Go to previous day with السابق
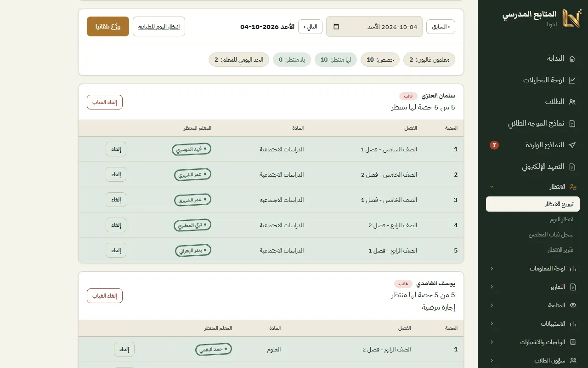 click(x=441, y=27)
